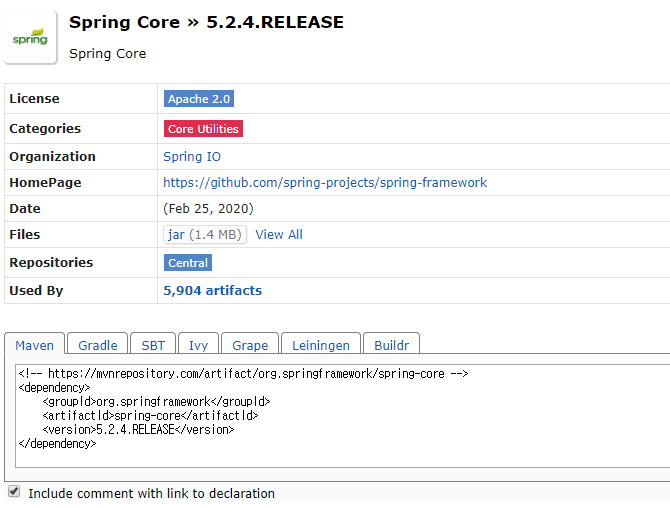Open the spring-framework GitHub homepage link
670x508 pixels.
[x=325, y=183]
